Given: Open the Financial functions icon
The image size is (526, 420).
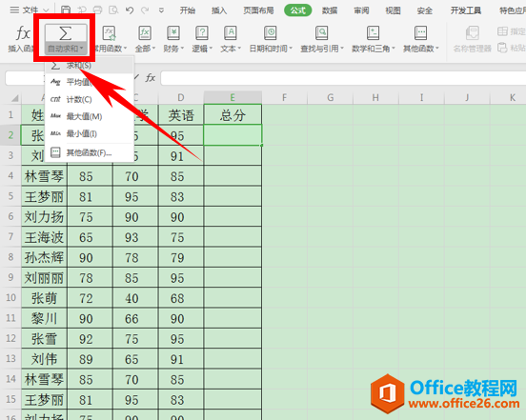Looking at the screenshot, I should [173, 33].
